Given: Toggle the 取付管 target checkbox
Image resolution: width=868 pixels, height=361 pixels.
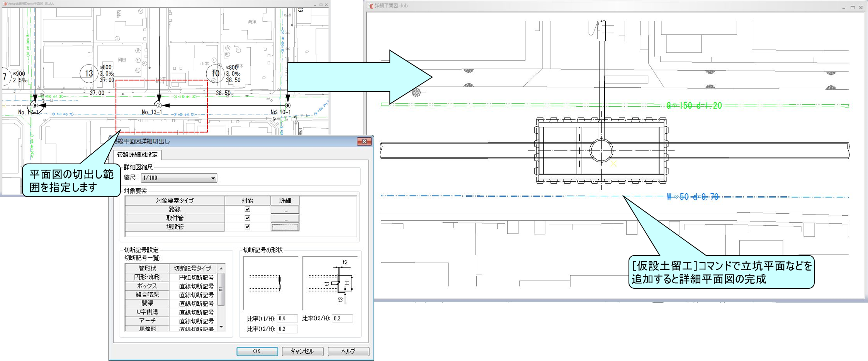Looking at the screenshot, I should tap(247, 218).
